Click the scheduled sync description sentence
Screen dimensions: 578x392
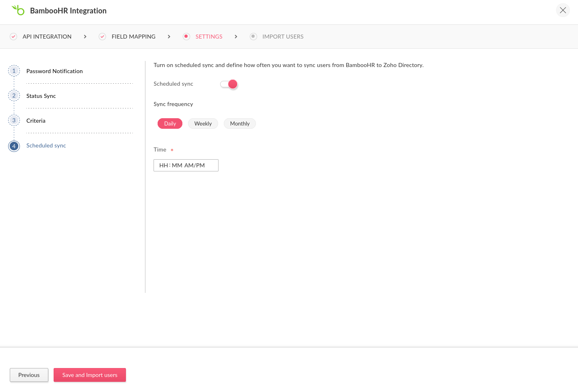(x=288, y=65)
